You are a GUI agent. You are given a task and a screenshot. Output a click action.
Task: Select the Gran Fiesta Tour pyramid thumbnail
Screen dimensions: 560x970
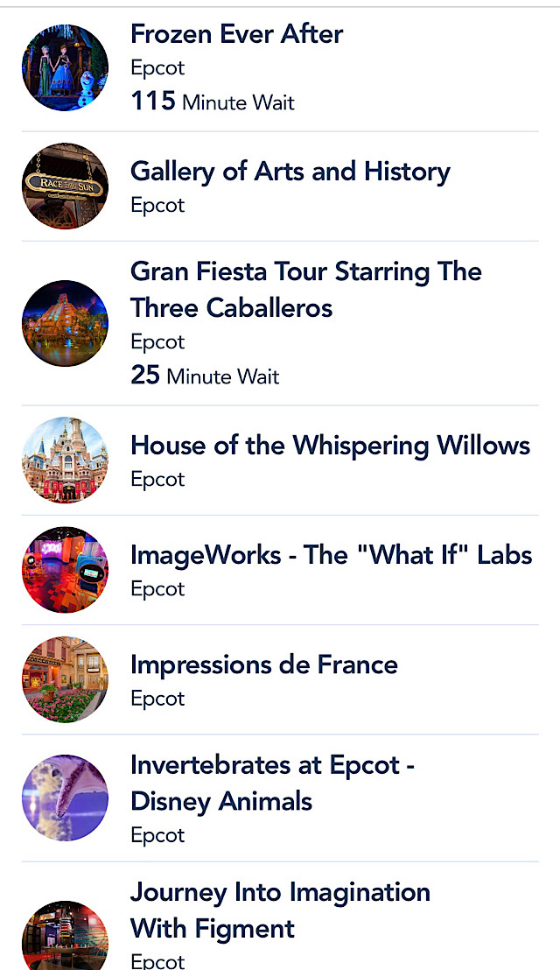(x=65, y=323)
